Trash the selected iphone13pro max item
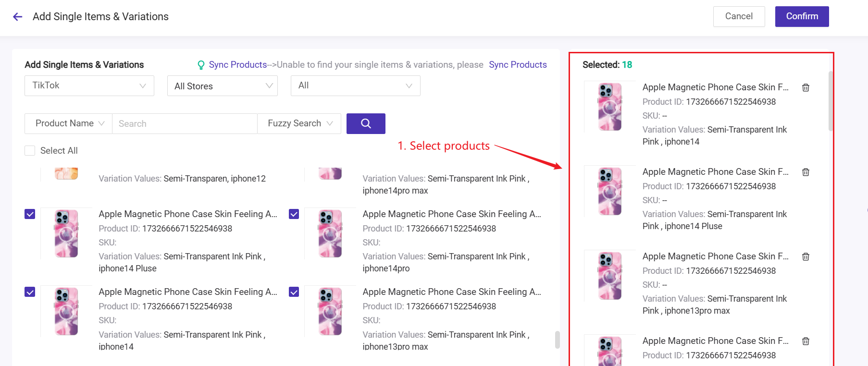Image resolution: width=868 pixels, height=366 pixels. 806,256
